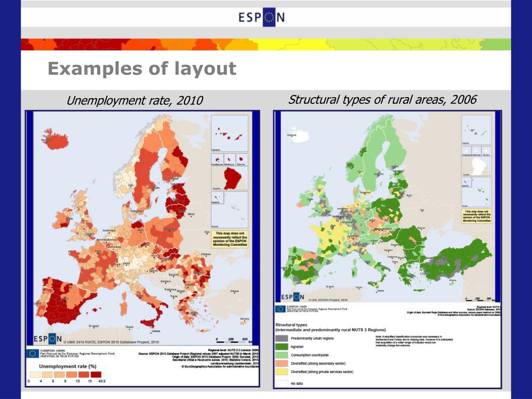Pick the 8–10 unemployment legend swatch
Image resolution: width=532 pixels, height=399 pixels.
(72, 375)
